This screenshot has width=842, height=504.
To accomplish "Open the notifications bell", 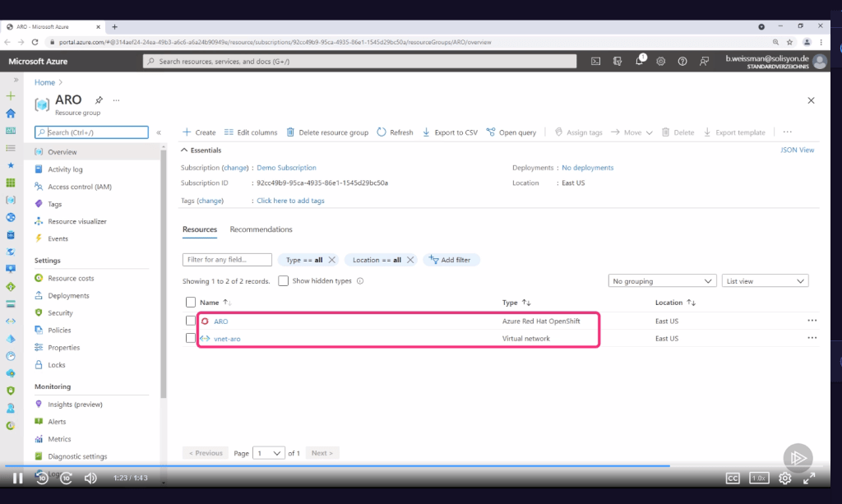I will tap(639, 61).
